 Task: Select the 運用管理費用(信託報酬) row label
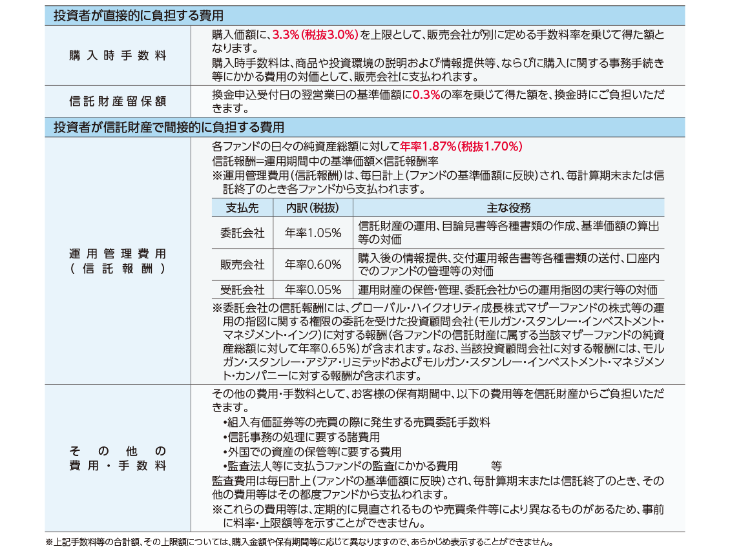coord(118,261)
